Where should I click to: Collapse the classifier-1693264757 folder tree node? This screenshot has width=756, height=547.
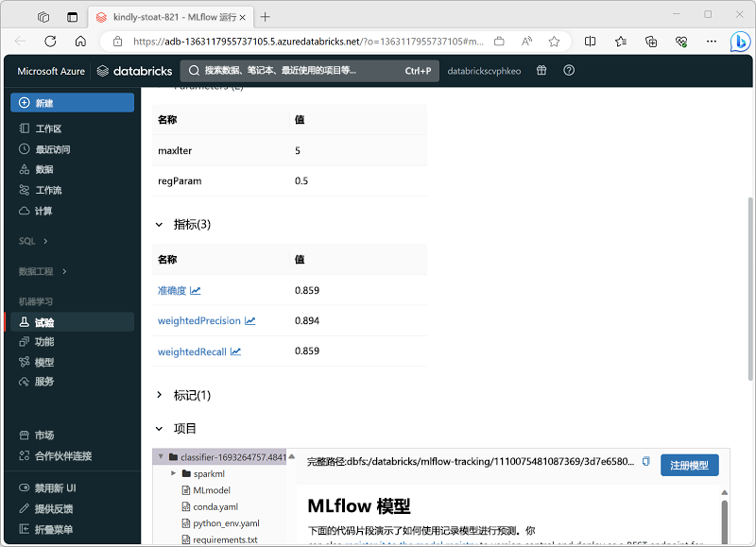point(161,456)
